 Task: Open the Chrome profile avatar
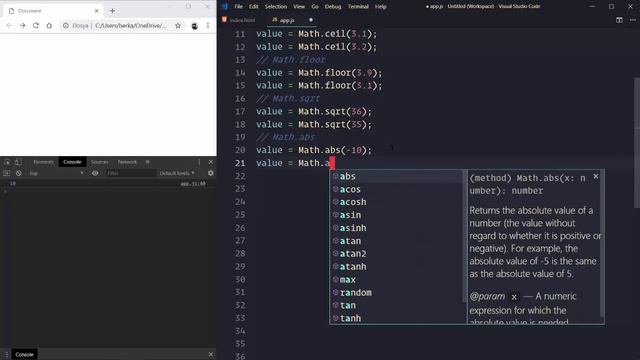[x=195, y=26]
